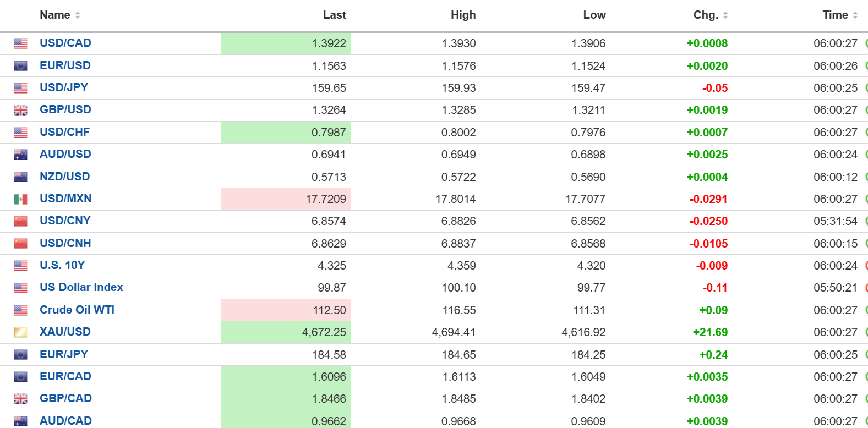The width and height of the screenshot is (868, 428).
Task: Click the Mexican flag next to USD/MXN
Action: pos(20,199)
